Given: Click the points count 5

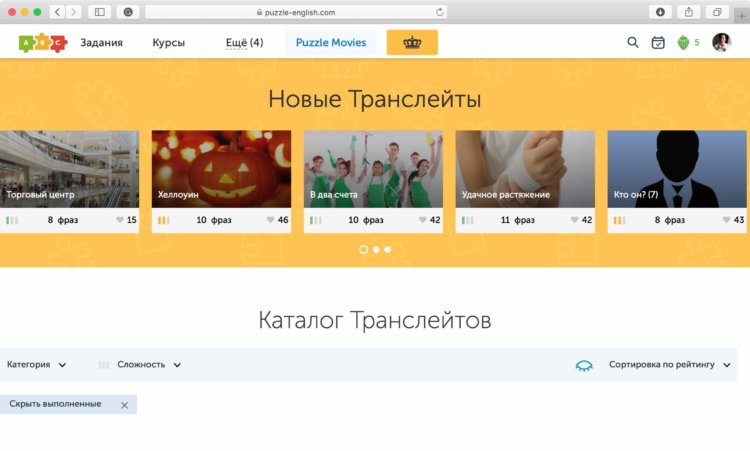Looking at the screenshot, I should (697, 43).
